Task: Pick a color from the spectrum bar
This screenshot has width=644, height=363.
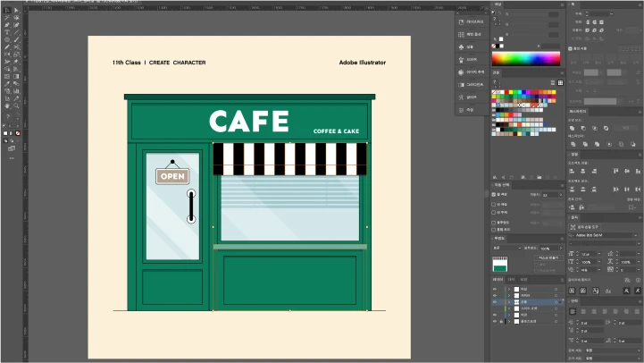Action: click(x=526, y=58)
